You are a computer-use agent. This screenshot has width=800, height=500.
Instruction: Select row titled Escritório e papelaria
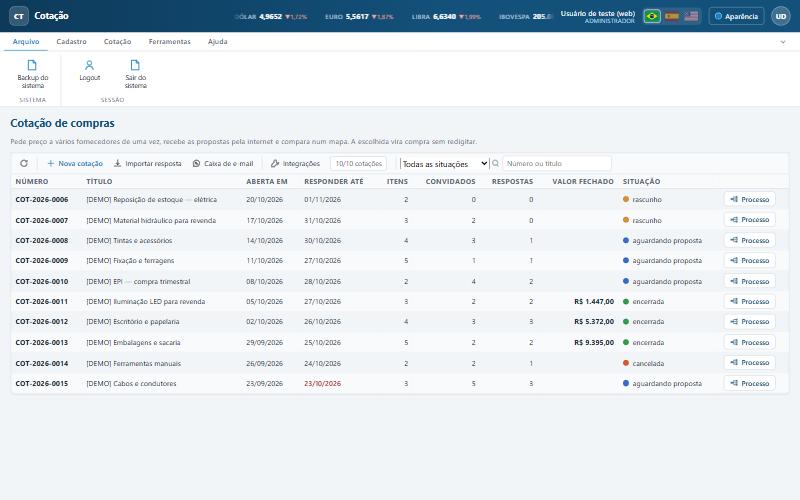(399, 321)
